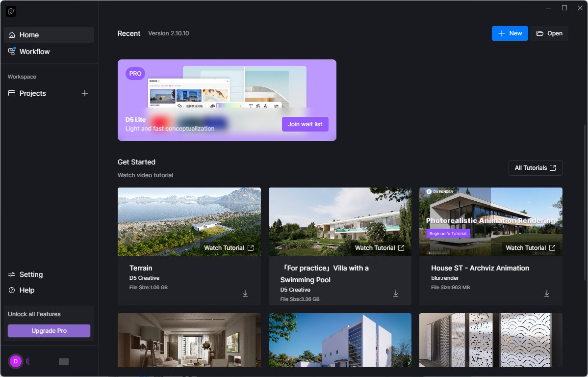588x377 pixels.
Task: Download House ST - Archviz Animation scene
Action: (x=547, y=293)
